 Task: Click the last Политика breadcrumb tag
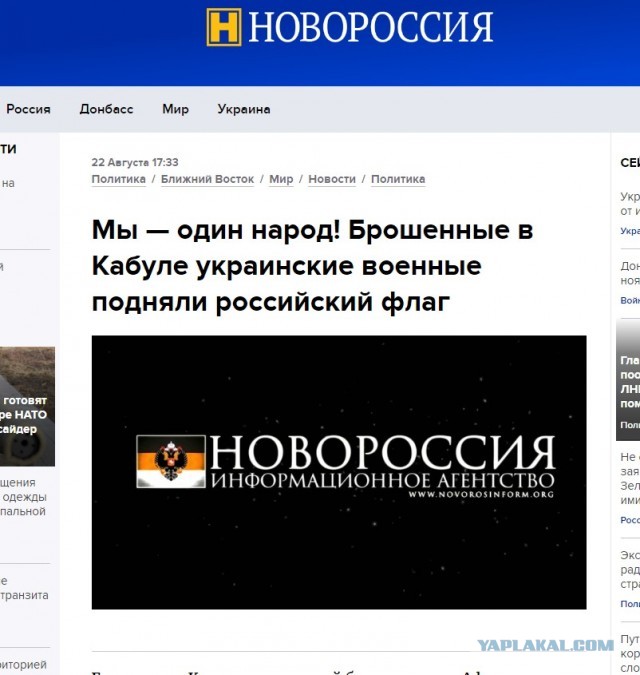point(398,179)
